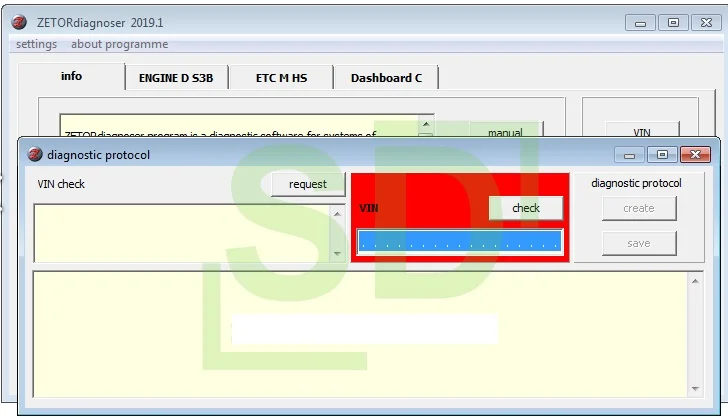Click the 'VIN check' label text
Viewport: 728px width, 419px height.
coord(61,184)
